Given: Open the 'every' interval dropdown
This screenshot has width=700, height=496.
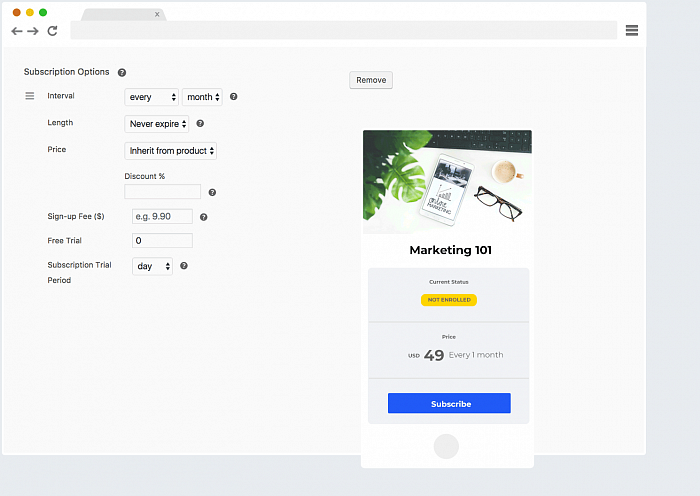Looking at the screenshot, I should (x=151, y=97).
